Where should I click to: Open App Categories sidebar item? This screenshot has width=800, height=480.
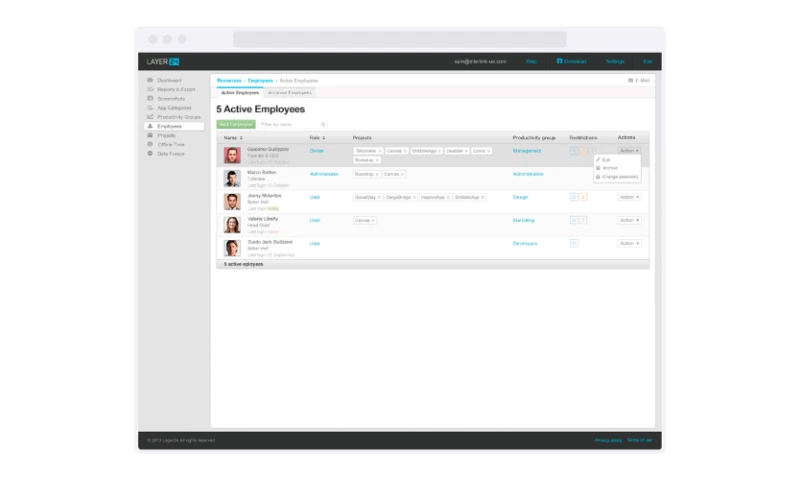175,107
